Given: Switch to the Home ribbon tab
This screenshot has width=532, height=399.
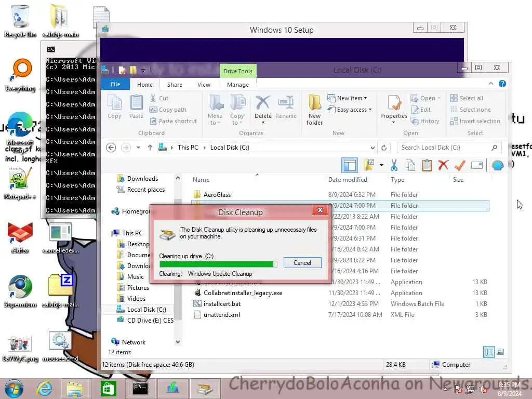Looking at the screenshot, I should click(145, 85).
